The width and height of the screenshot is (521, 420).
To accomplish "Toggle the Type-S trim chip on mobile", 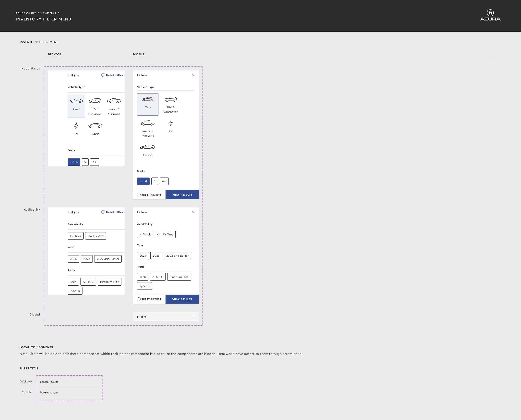I will [x=144, y=286].
